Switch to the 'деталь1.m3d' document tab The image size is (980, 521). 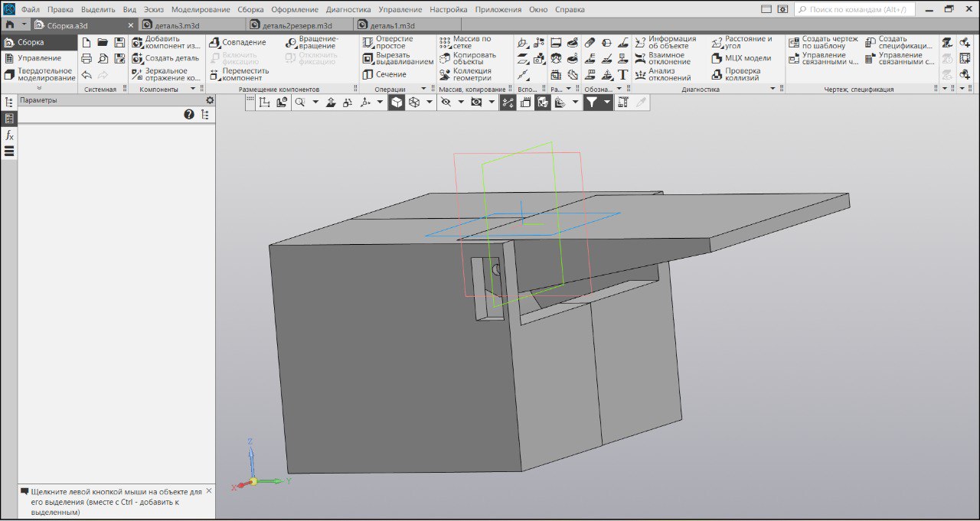[391, 25]
